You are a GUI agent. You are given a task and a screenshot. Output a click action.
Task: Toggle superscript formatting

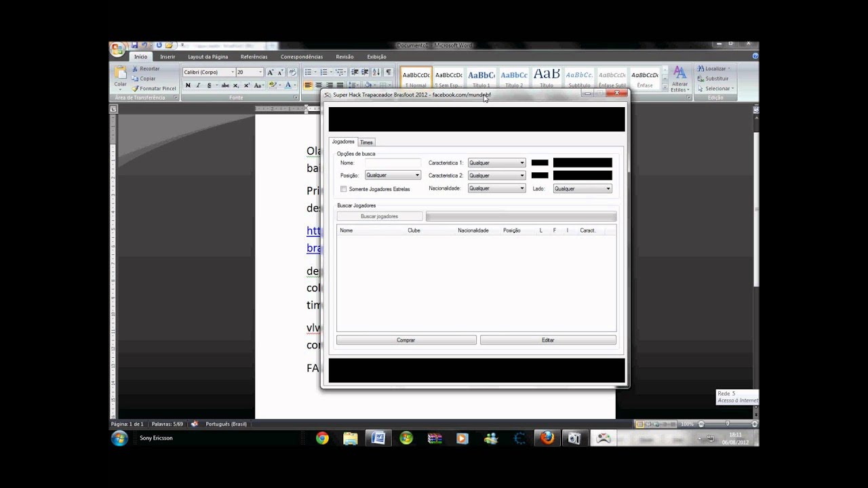(x=246, y=85)
